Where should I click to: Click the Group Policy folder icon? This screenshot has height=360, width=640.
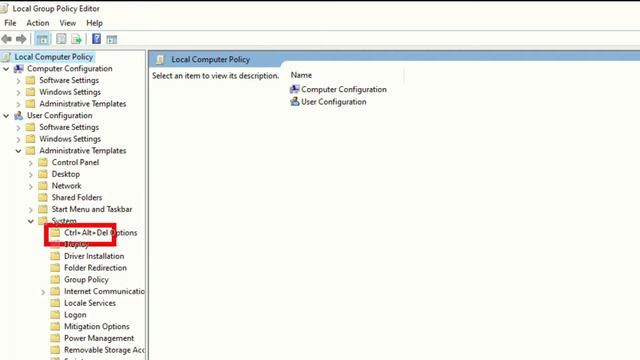point(55,280)
